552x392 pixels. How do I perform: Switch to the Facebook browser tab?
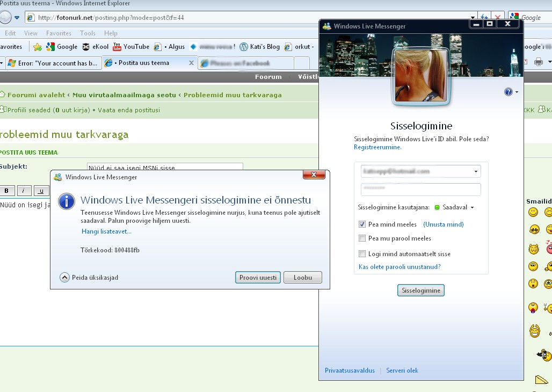click(x=246, y=63)
